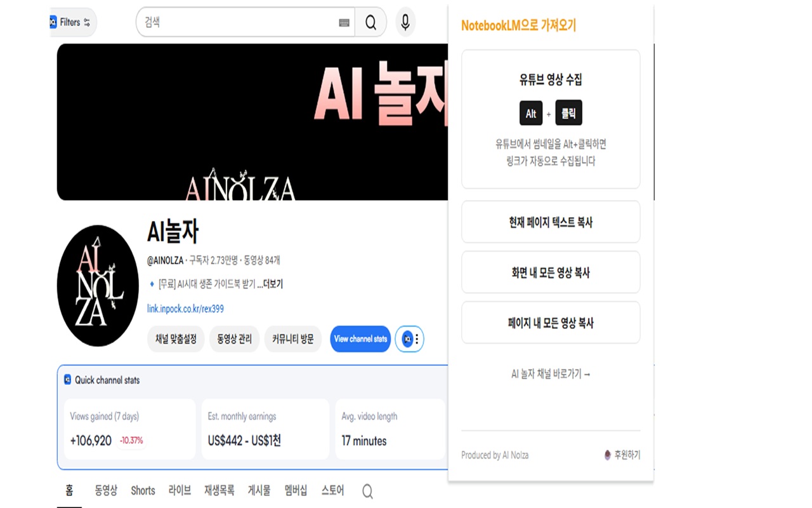Click the search icon in the channel tab row

pyautogui.click(x=367, y=491)
